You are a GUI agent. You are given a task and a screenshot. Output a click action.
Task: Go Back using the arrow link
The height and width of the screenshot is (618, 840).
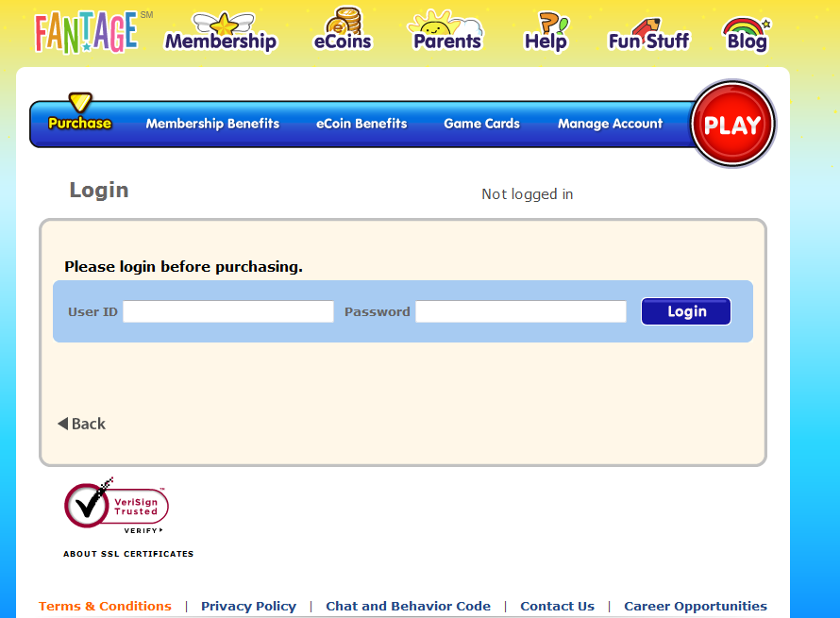click(81, 424)
